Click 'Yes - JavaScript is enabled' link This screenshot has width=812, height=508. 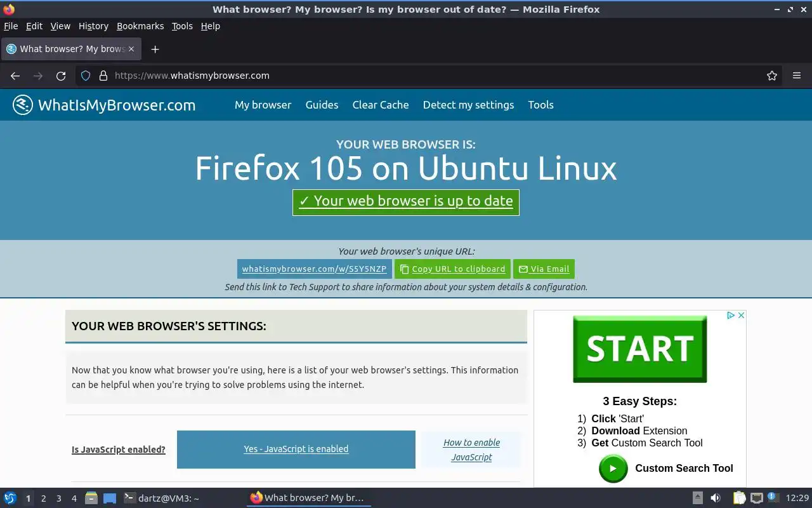296,449
